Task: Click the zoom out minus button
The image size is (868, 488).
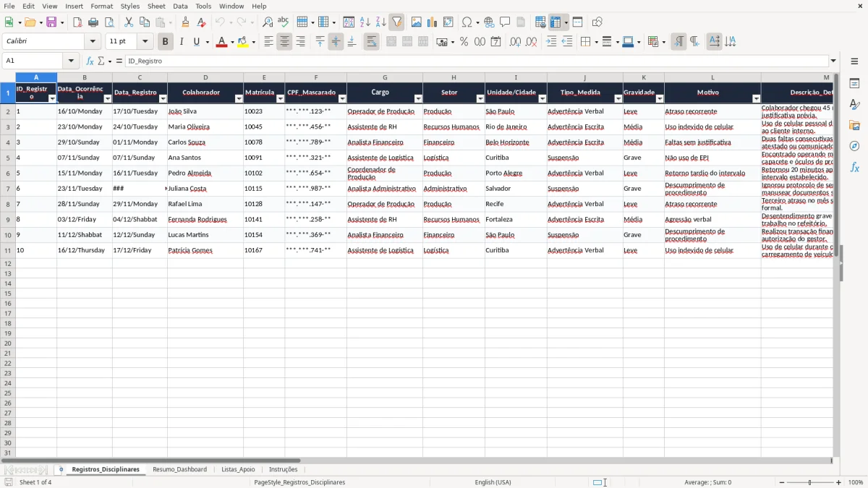Action: point(782,482)
